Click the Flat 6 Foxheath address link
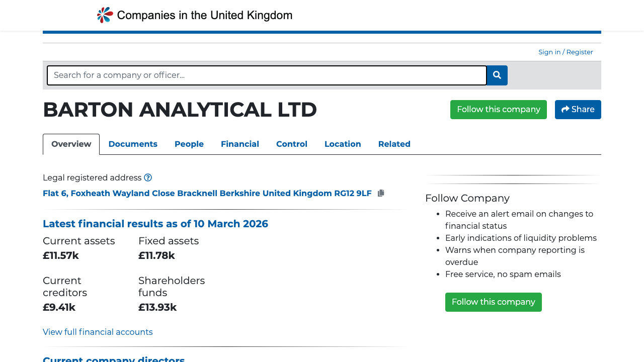This screenshot has height=362, width=644. pyautogui.click(x=207, y=193)
